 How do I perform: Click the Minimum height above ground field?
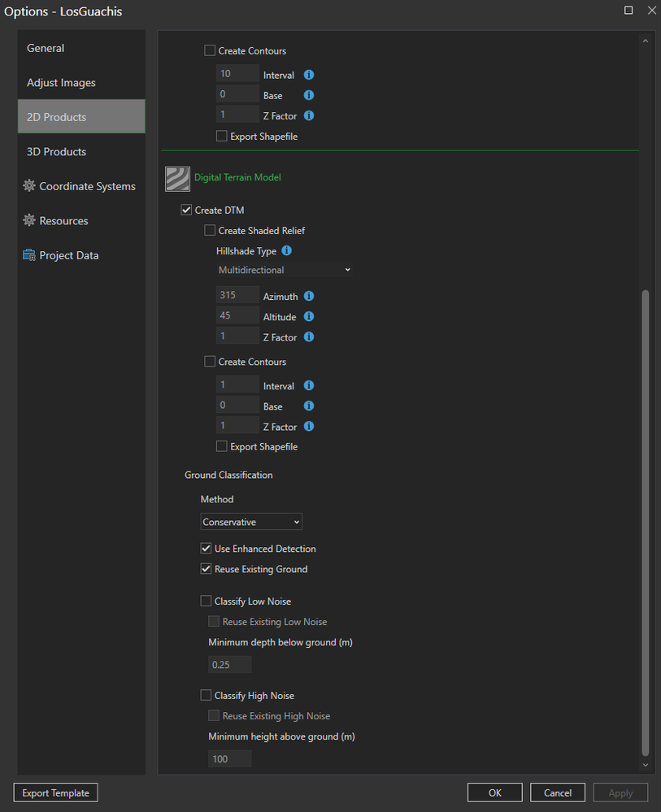(230, 759)
